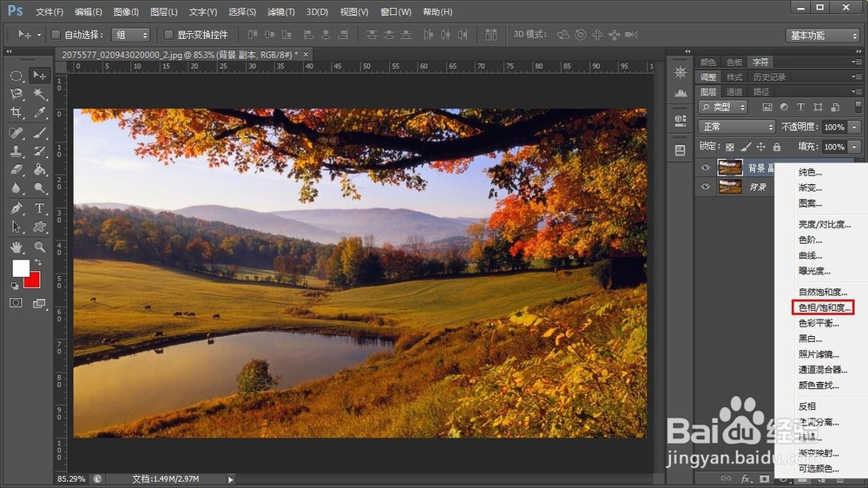The image size is (868, 488).
Task: Hide the 背景 副本 layer eye
Action: pyautogui.click(x=705, y=168)
